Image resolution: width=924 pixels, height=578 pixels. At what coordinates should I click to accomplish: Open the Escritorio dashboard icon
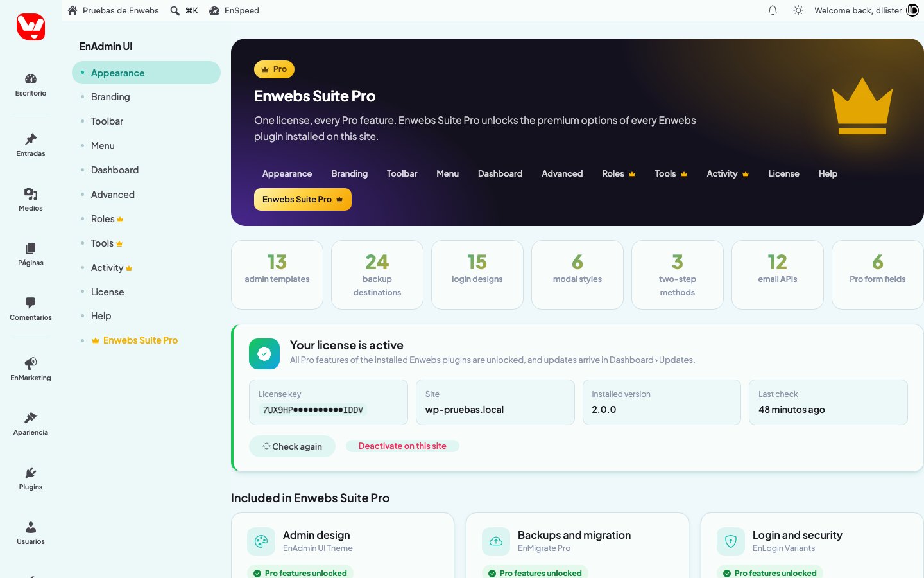pyautogui.click(x=31, y=85)
